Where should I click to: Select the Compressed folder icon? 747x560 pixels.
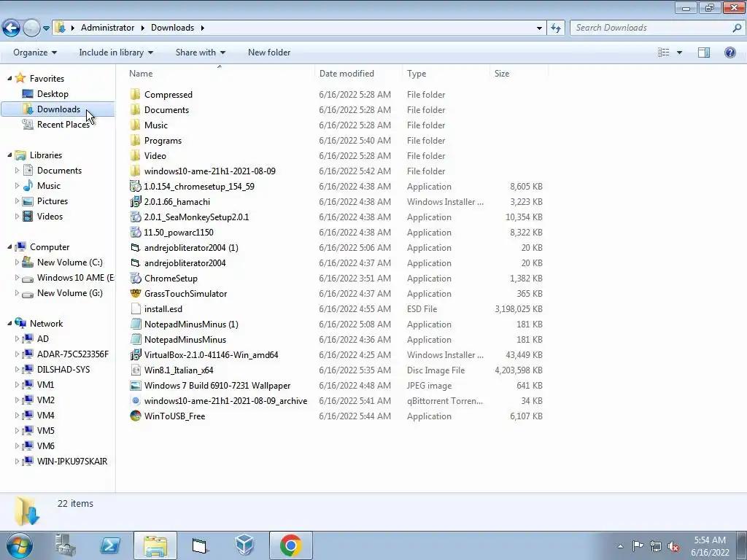point(136,94)
